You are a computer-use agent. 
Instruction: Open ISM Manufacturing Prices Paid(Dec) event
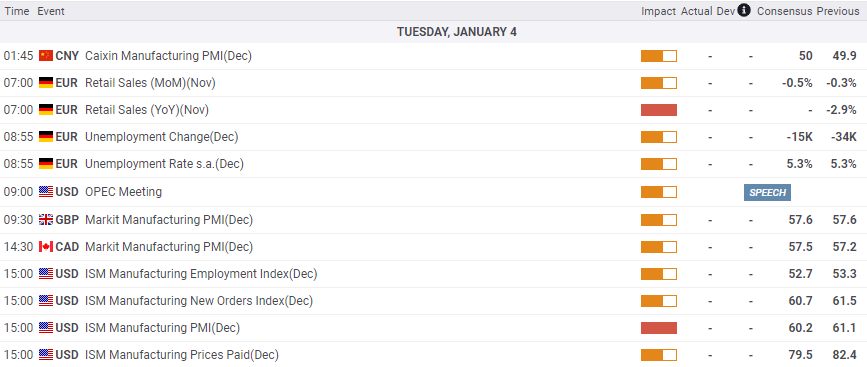(181, 355)
